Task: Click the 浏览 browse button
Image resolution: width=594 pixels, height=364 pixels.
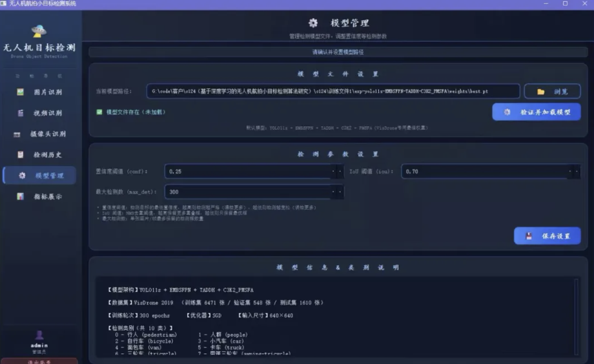Action: [x=552, y=91]
